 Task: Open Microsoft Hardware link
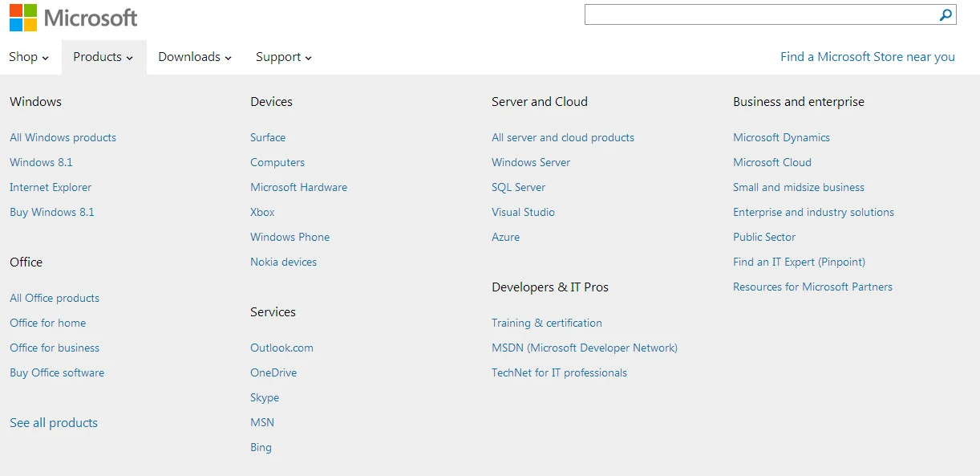click(x=298, y=187)
